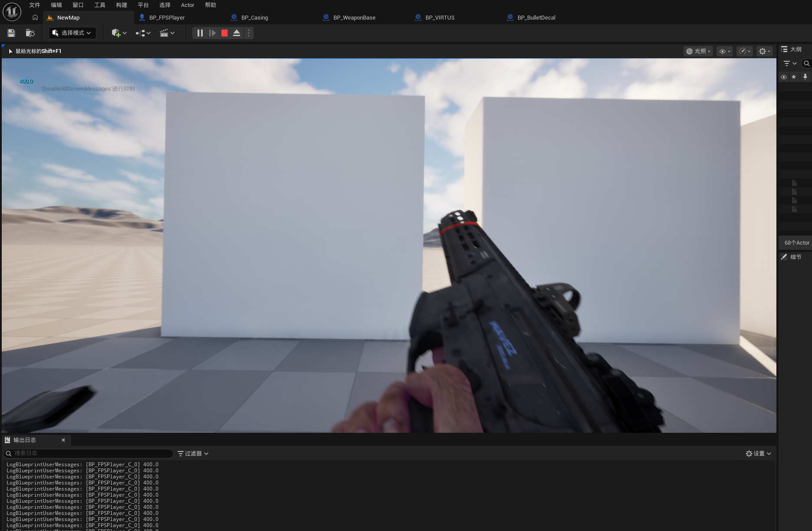Viewport: 812px width, 531px height.
Task: Open the viewport settings gear dropdown
Action: [765, 51]
